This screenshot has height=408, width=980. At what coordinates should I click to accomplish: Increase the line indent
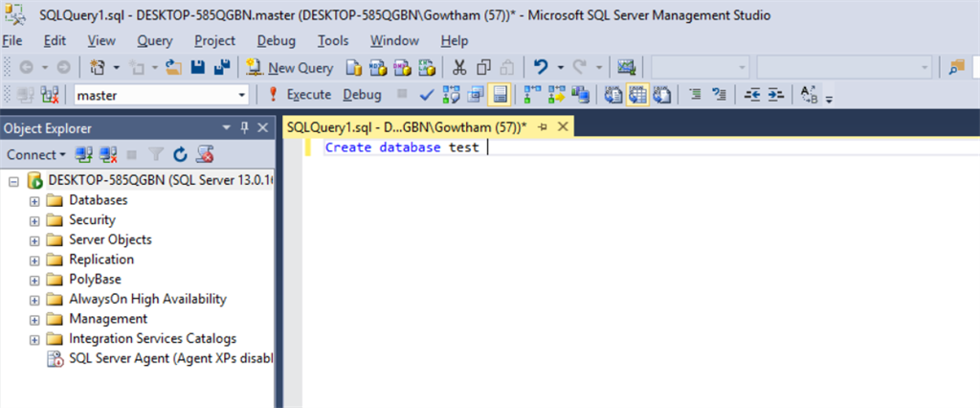tap(775, 95)
